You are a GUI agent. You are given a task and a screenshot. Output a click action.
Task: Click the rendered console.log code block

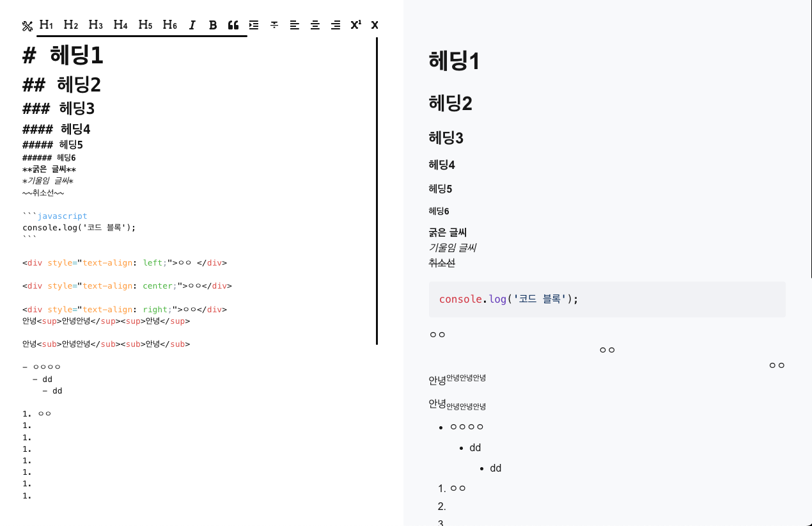coord(607,299)
